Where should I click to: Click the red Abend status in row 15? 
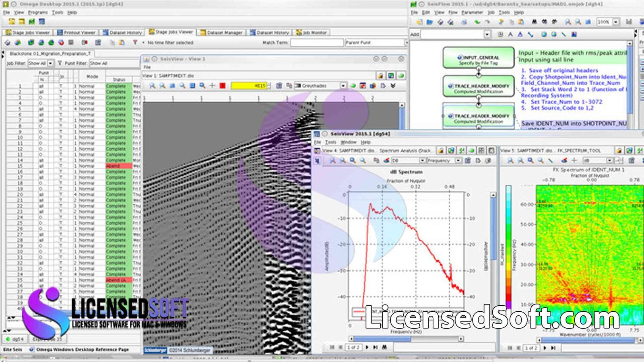pos(119,166)
